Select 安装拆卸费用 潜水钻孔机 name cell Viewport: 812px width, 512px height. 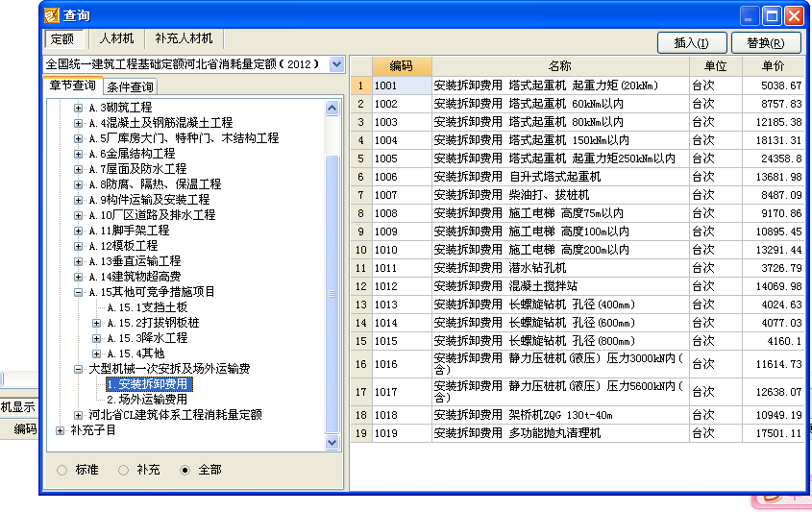click(x=560, y=268)
